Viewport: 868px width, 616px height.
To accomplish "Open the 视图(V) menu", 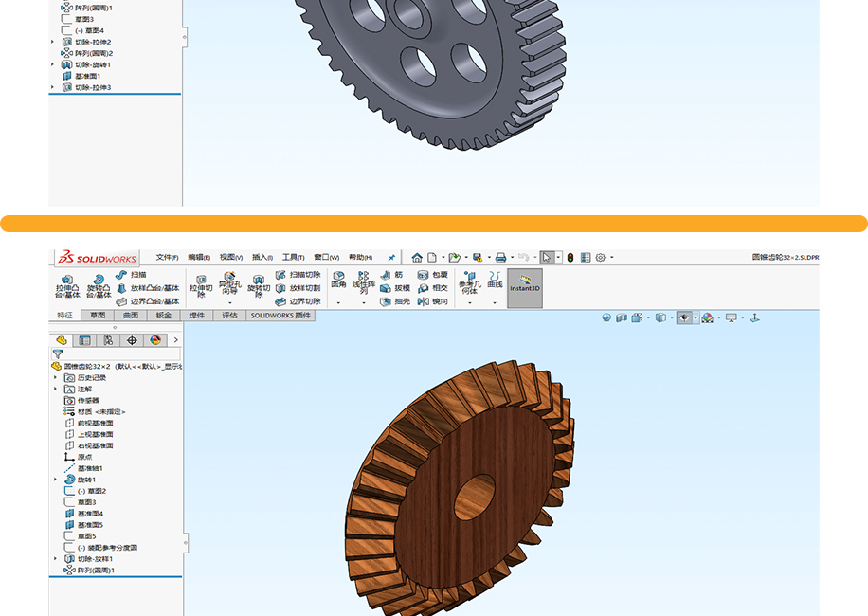I will (x=231, y=258).
